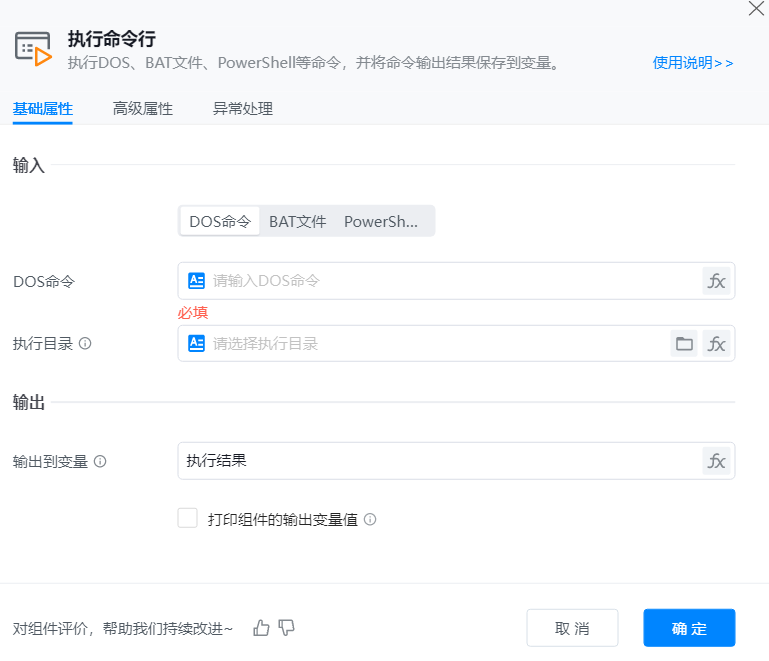Image resolution: width=769 pixels, height=661 pixels.
Task: Click the text-mode icon in DOS命令 field
Action: point(197,281)
